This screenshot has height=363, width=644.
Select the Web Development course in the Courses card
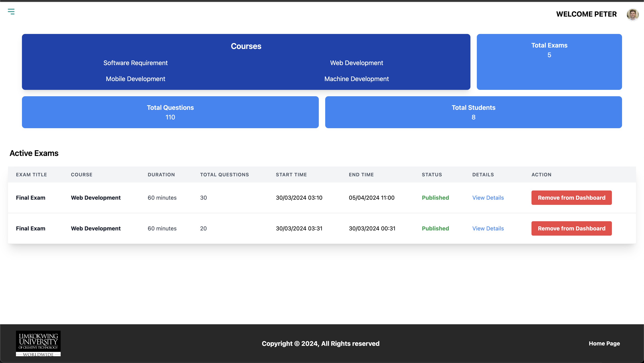356,63
